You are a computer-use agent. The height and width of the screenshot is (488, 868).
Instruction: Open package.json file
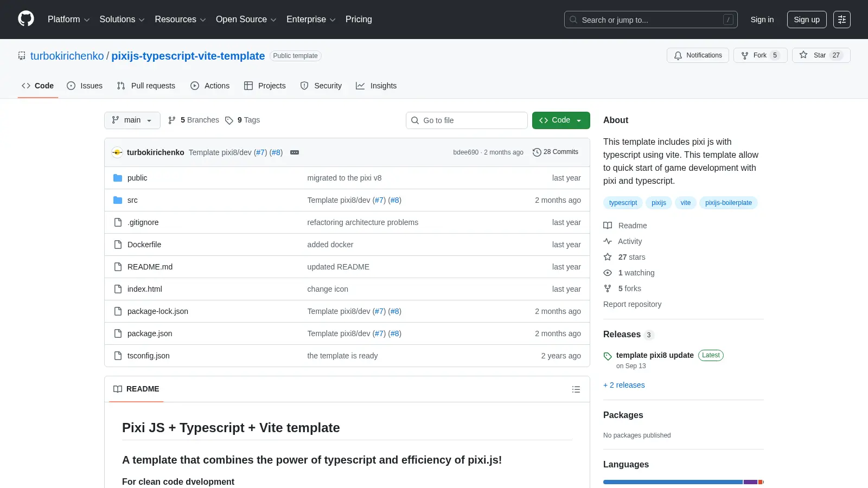(x=150, y=333)
